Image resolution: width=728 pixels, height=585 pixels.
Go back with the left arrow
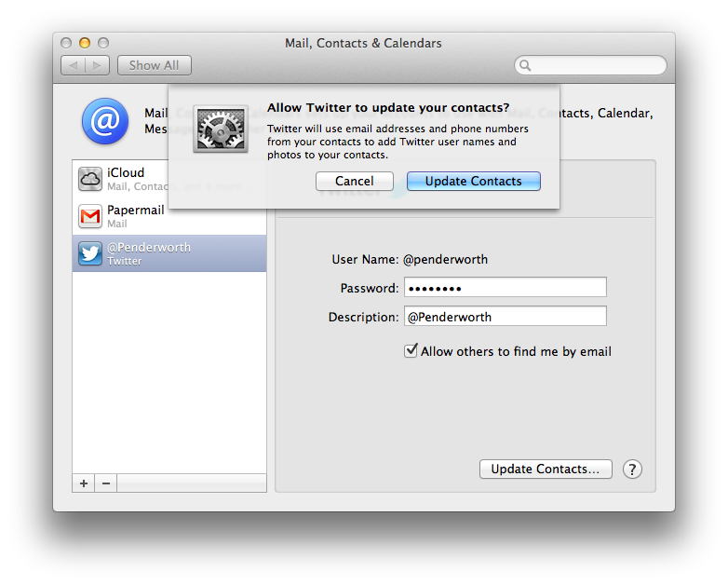tap(74, 65)
